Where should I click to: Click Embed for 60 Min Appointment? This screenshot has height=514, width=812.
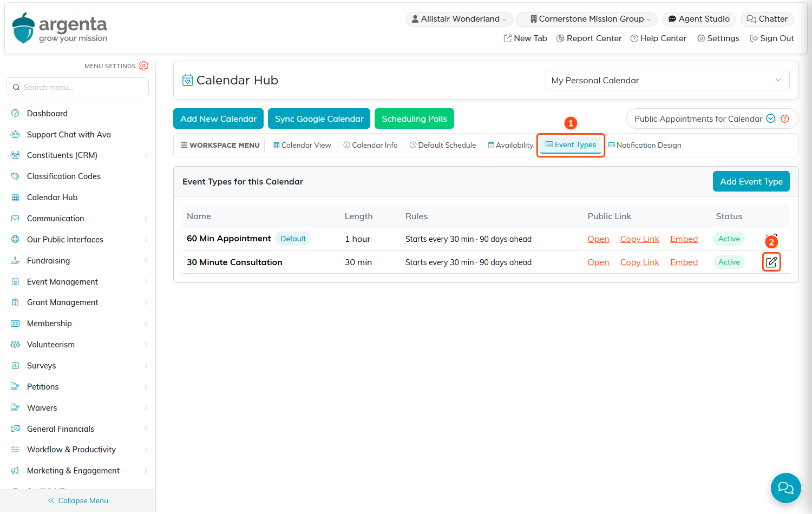[684, 239]
